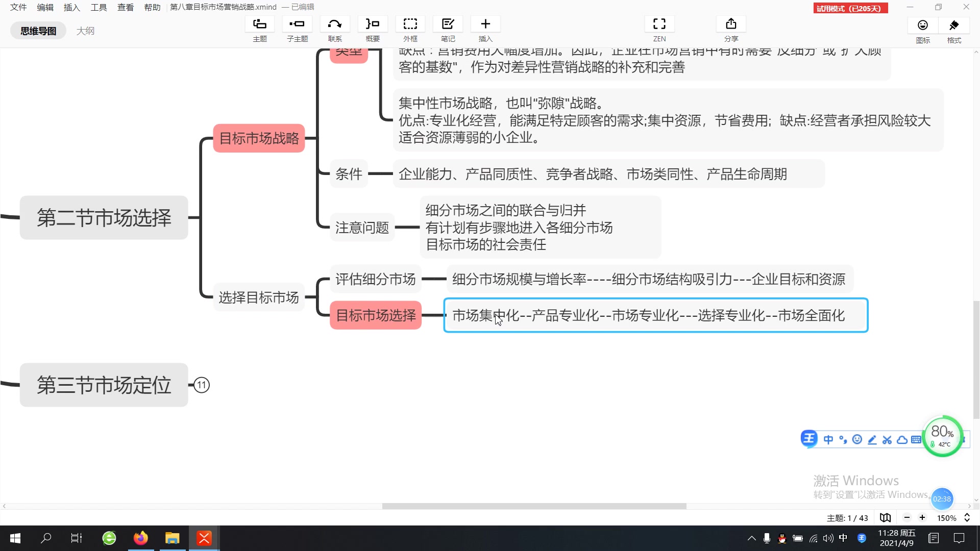The height and width of the screenshot is (551, 980).
Task: Open the 笔记 notes tool
Action: click(x=448, y=24)
